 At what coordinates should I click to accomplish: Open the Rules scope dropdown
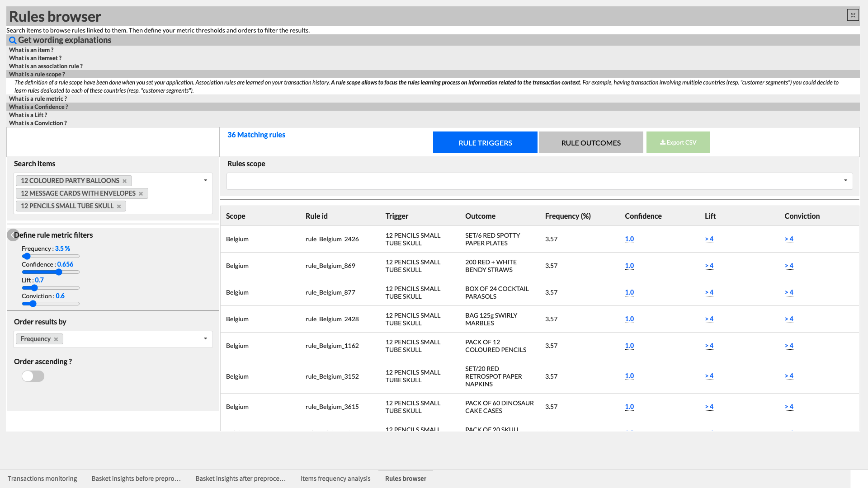[846, 181]
